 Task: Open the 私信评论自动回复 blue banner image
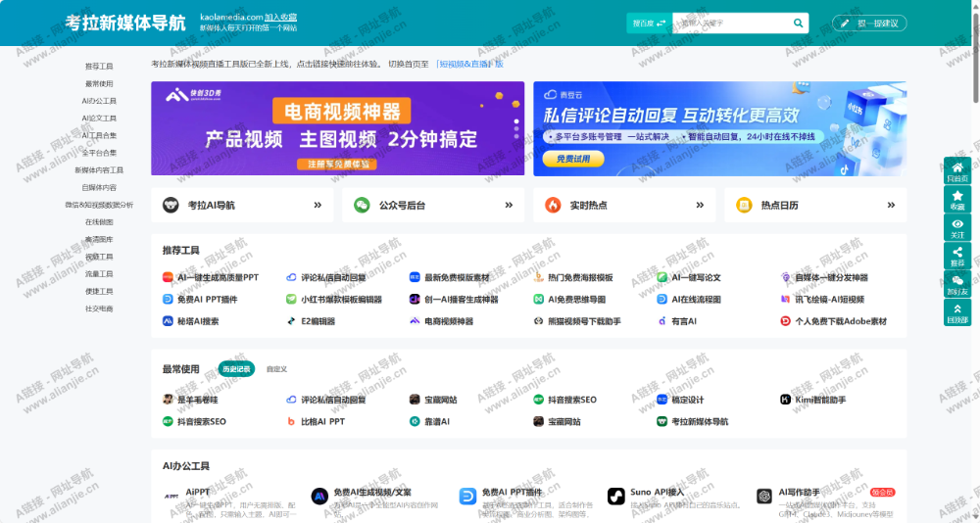coord(720,128)
